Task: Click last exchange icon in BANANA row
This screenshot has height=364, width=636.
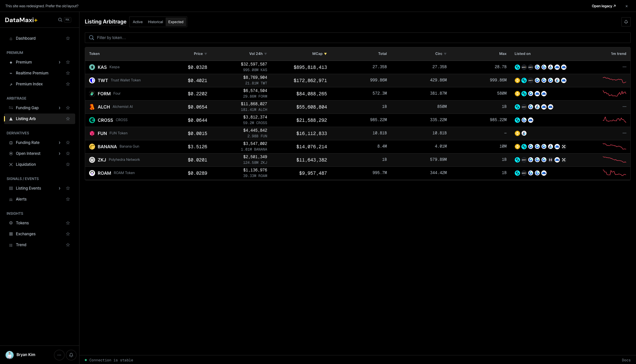Action: 564,147
